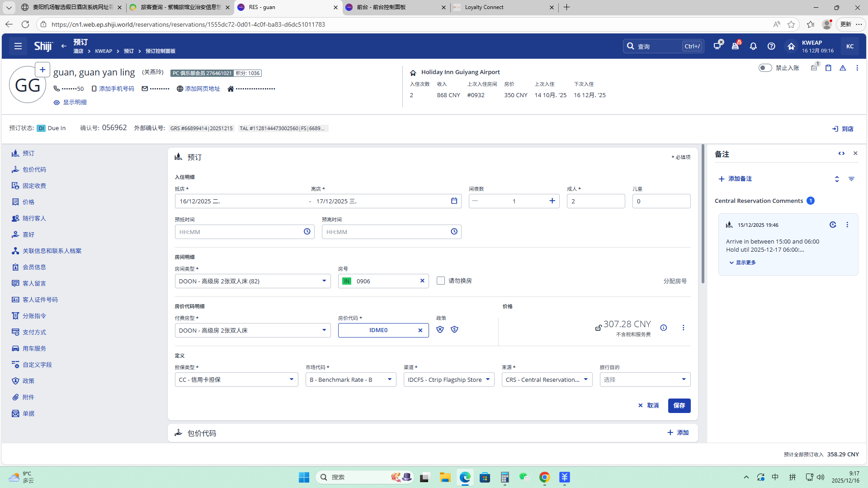
Task: Open the help question mark icon
Action: tap(771, 46)
